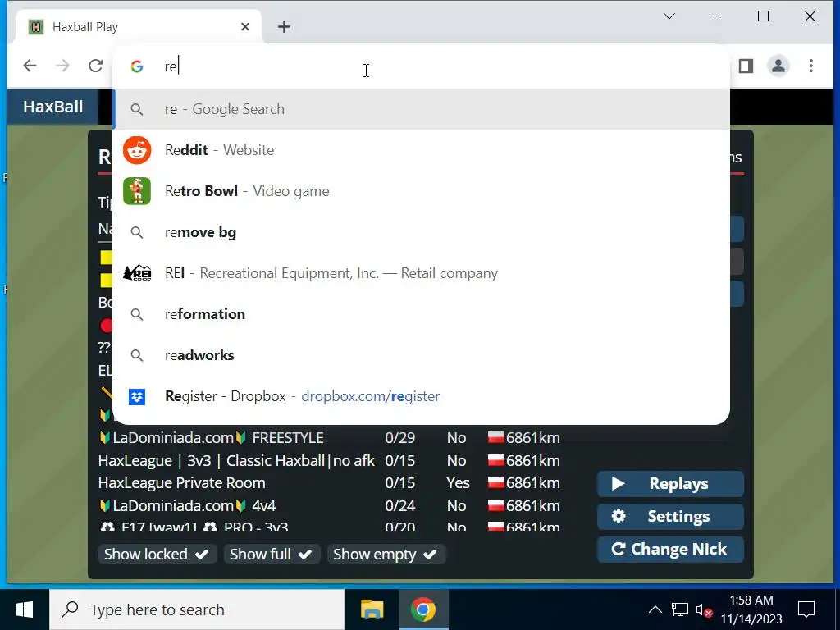Select the LaDominiada.com 4v4 room
This screenshot has height=630, width=840.
click(329, 505)
